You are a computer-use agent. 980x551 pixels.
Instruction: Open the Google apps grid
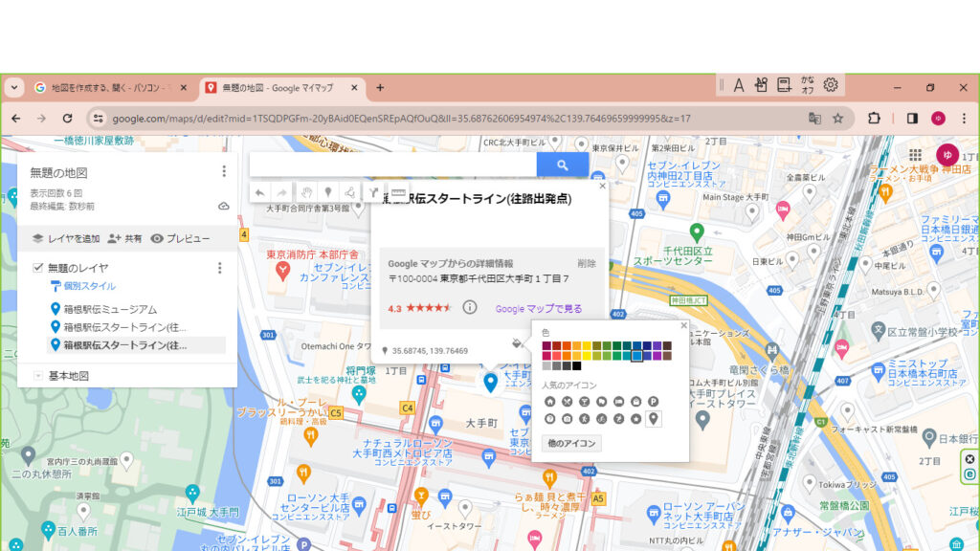point(915,154)
